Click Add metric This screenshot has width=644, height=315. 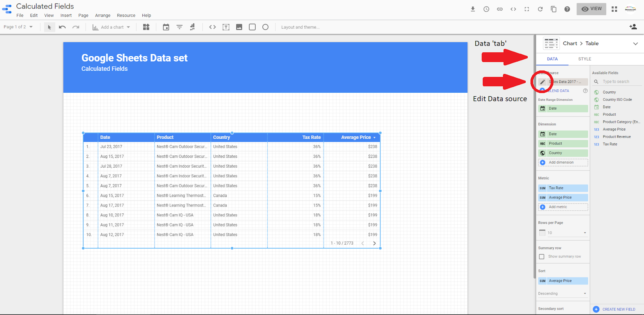click(563, 207)
